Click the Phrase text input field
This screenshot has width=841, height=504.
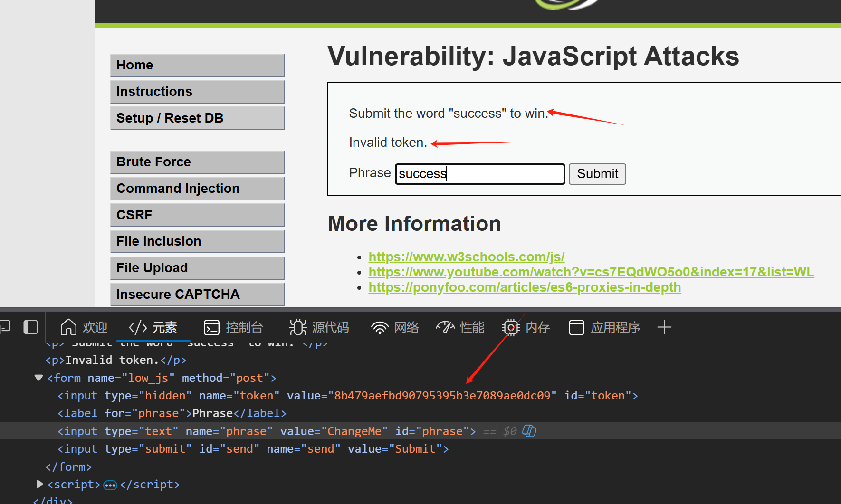(x=480, y=174)
